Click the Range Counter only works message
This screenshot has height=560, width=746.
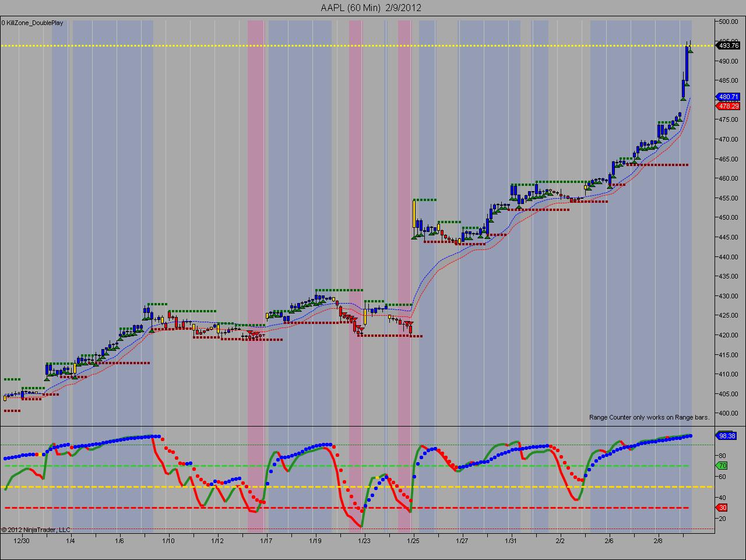[649, 417]
